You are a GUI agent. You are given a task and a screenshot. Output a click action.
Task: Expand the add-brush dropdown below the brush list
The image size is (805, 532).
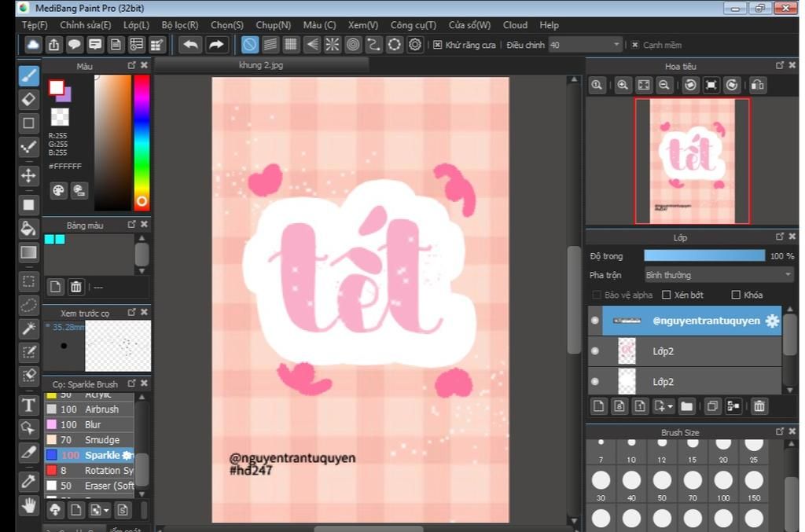point(106,511)
